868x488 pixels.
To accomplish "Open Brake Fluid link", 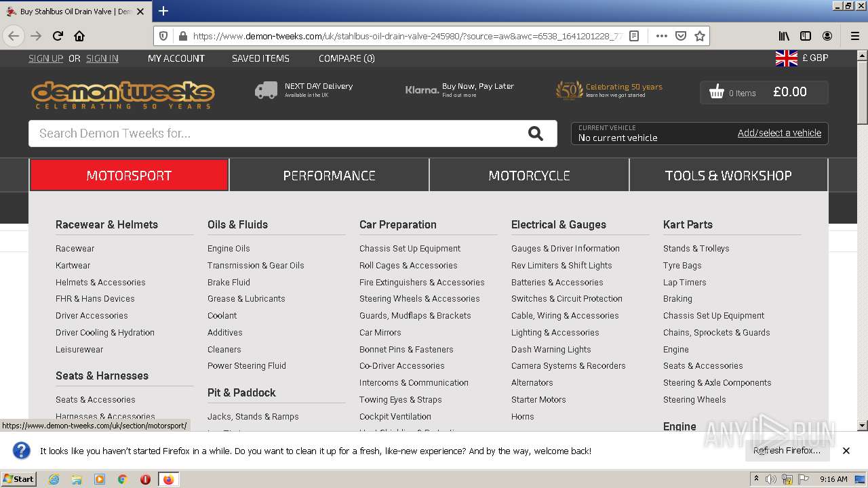I will [229, 282].
